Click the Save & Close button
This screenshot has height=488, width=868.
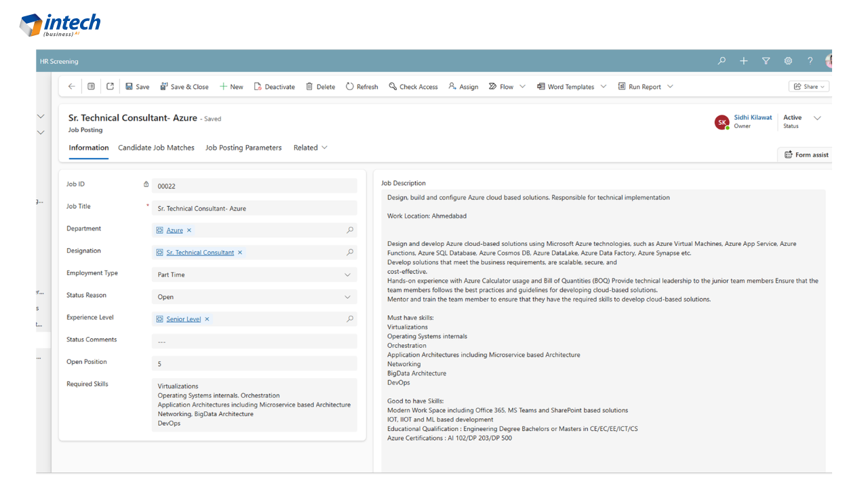coord(184,87)
